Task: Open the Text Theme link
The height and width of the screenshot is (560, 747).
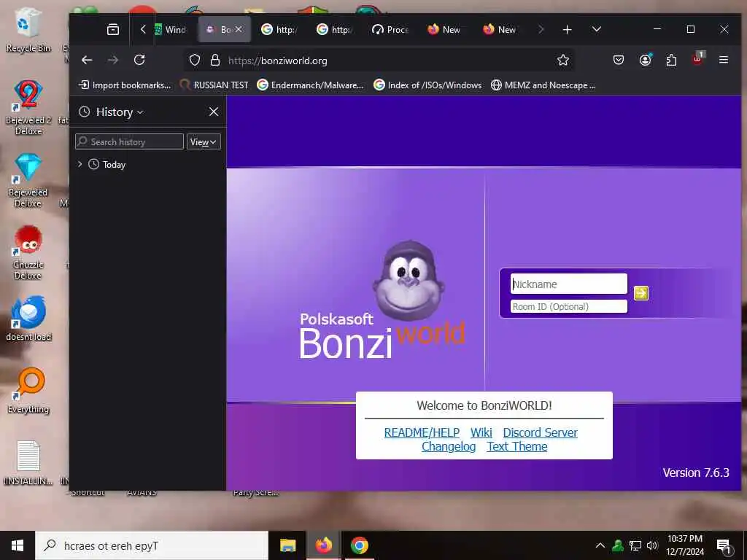Action: (x=517, y=446)
